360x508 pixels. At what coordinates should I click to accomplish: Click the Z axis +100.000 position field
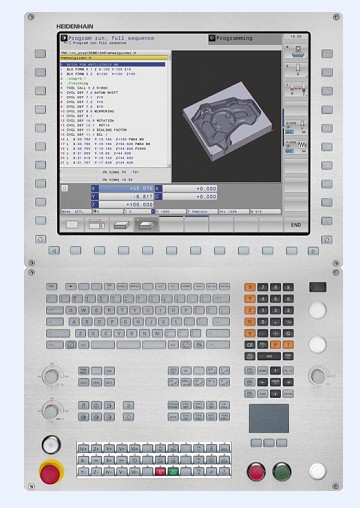(x=126, y=204)
